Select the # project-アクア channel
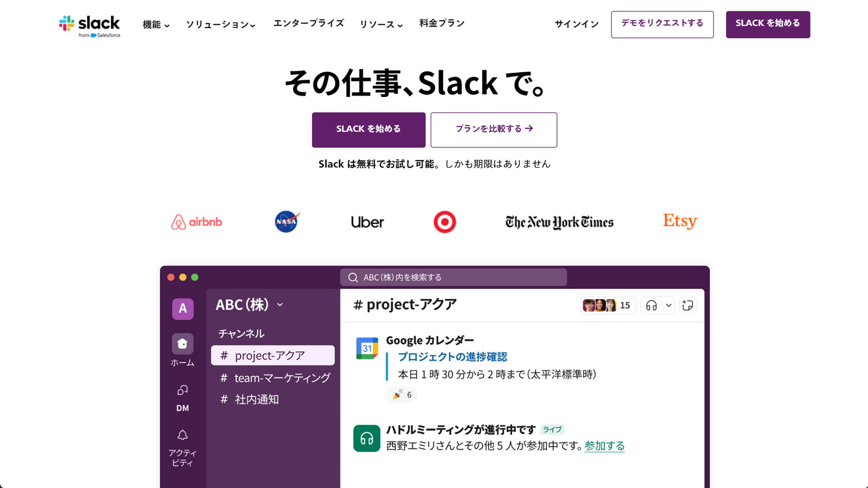Screen dimensions: 868x488 (x=273, y=355)
